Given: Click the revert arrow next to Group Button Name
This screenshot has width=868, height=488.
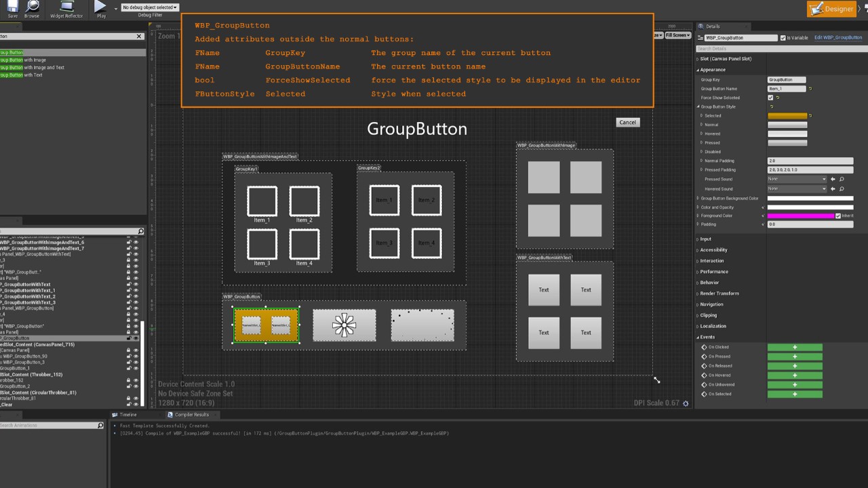Looking at the screenshot, I should [811, 89].
